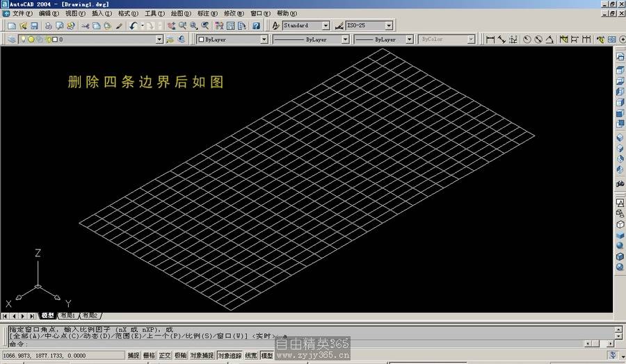This screenshot has height=364, width=626.
Task: Click the Print plot icon
Action: click(x=49, y=26)
